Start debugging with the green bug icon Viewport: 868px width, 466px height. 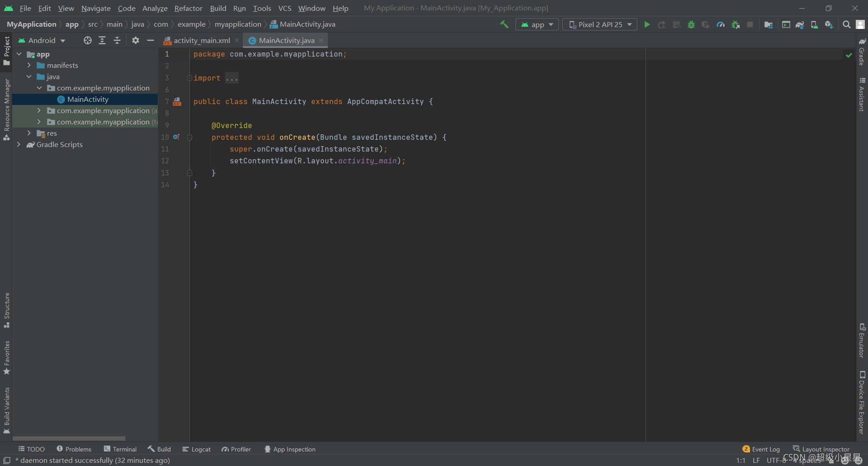(691, 24)
